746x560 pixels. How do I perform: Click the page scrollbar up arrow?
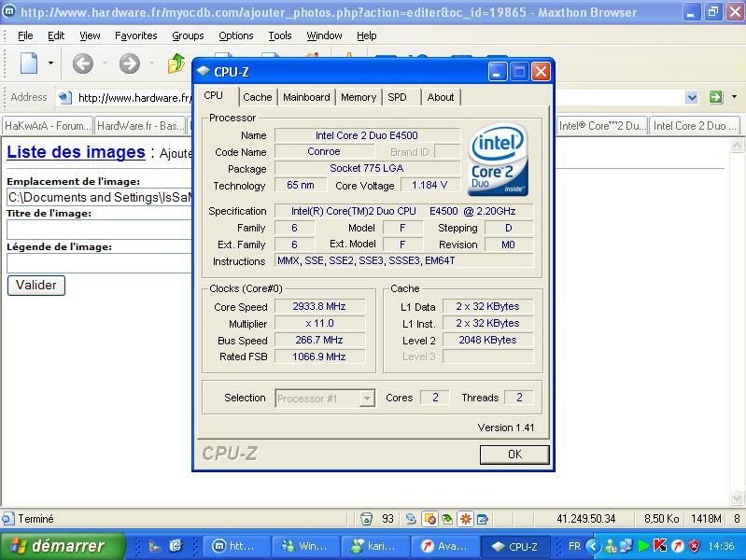click(737, 145)
